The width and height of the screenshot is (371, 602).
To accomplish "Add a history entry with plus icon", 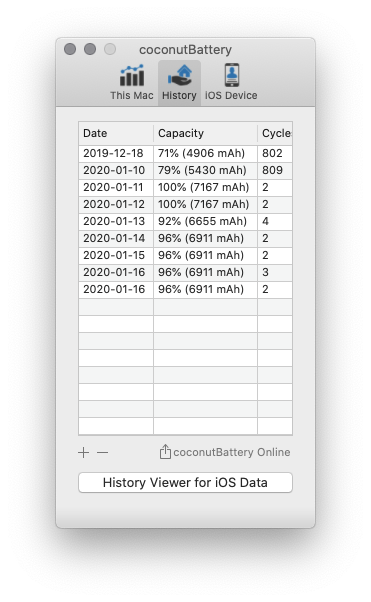I will point(83,453).
